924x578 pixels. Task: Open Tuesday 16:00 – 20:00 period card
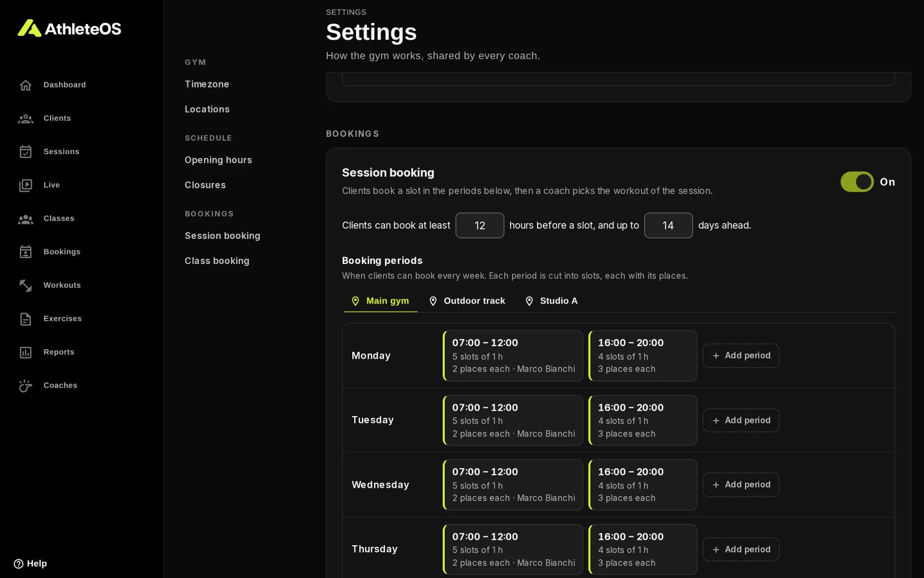click(x=642, y=420)
